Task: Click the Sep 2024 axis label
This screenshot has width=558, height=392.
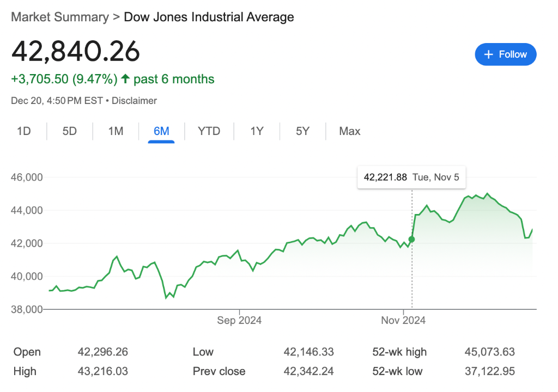Action: 239,320
